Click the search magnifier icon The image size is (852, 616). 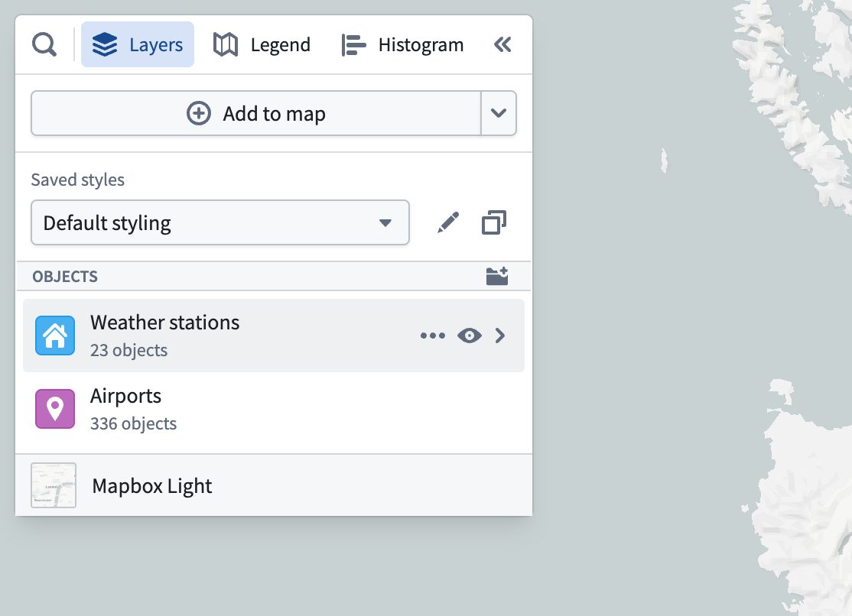tap(44, 44)
